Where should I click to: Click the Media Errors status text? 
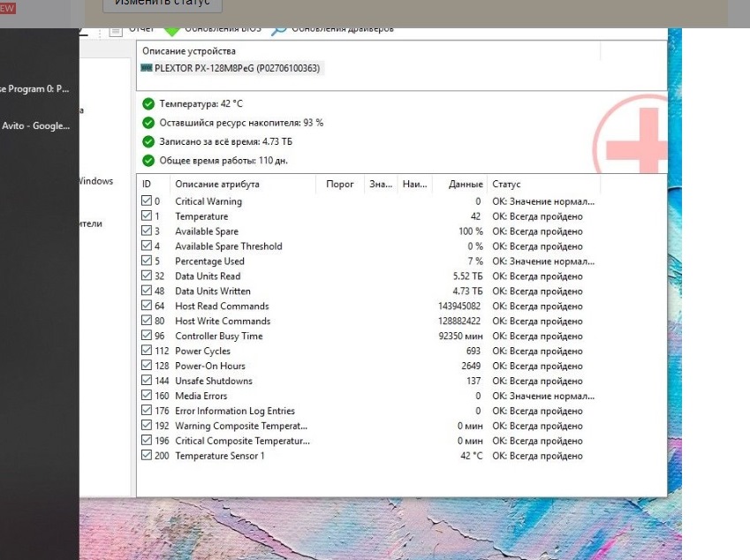point(543,396)
